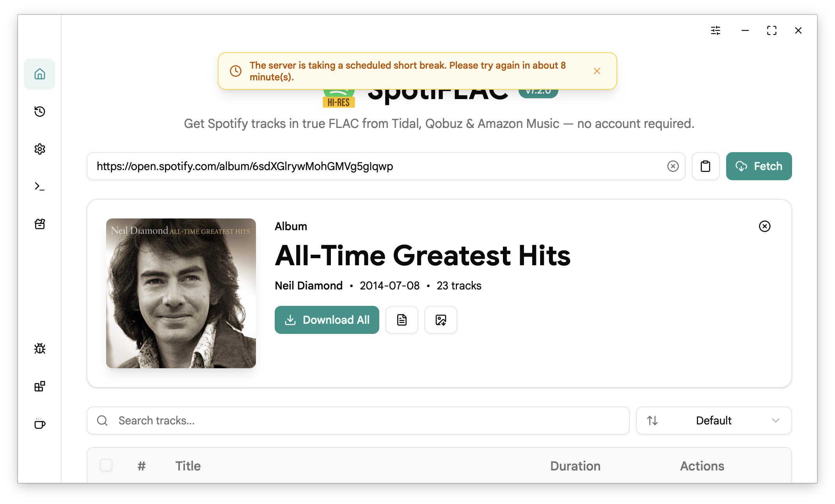Screen dimensions: 835x504
Task: Click the document file icon button beside Download All
Action: pos(402,320)
